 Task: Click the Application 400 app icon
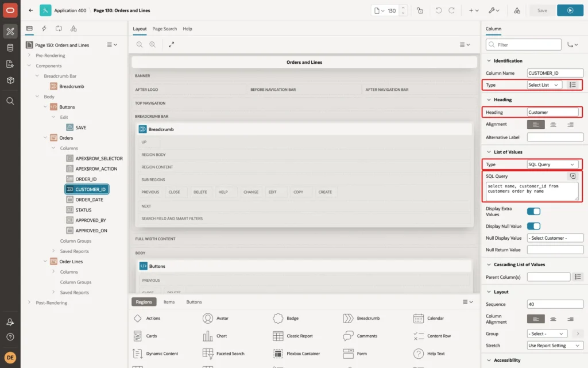pyautogui.click(x=45, y=10)
